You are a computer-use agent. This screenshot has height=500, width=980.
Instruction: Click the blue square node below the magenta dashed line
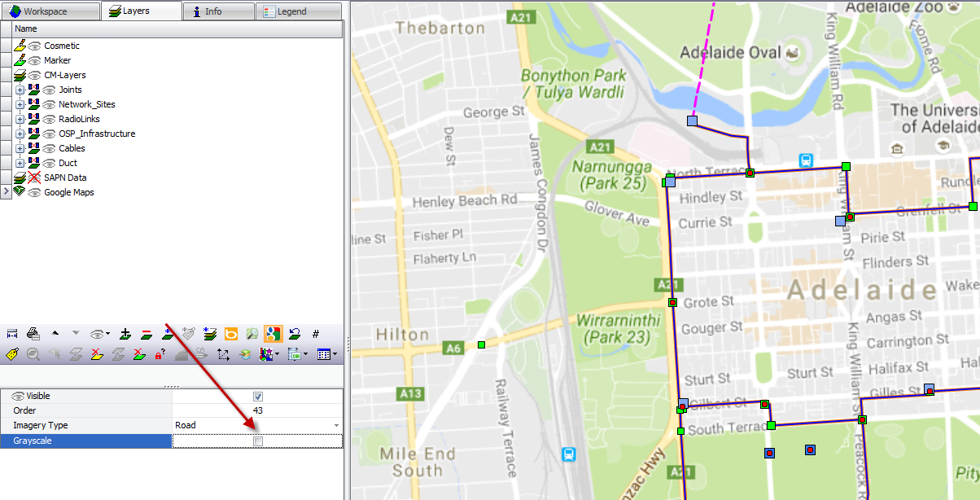692,121
